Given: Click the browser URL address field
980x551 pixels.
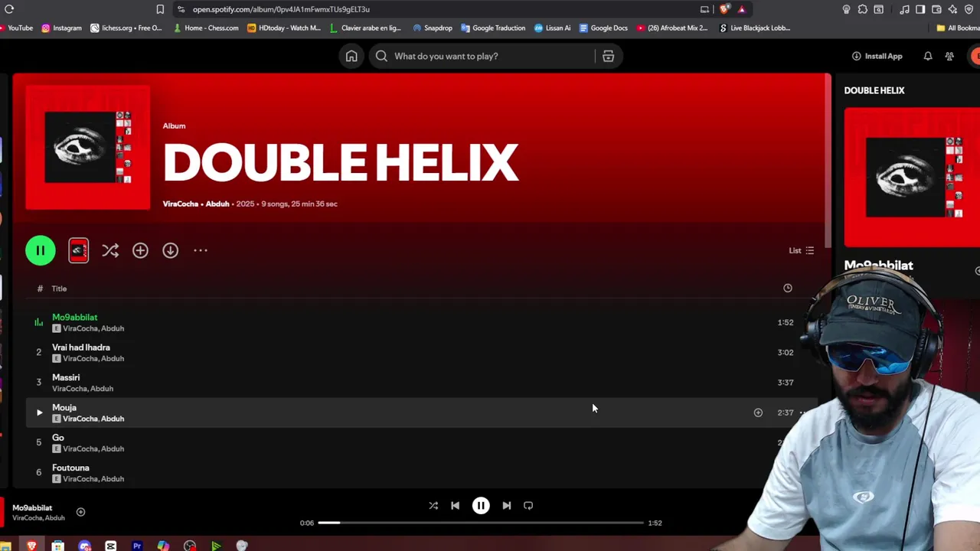Looking at the screenshot, I should [436, 9].
